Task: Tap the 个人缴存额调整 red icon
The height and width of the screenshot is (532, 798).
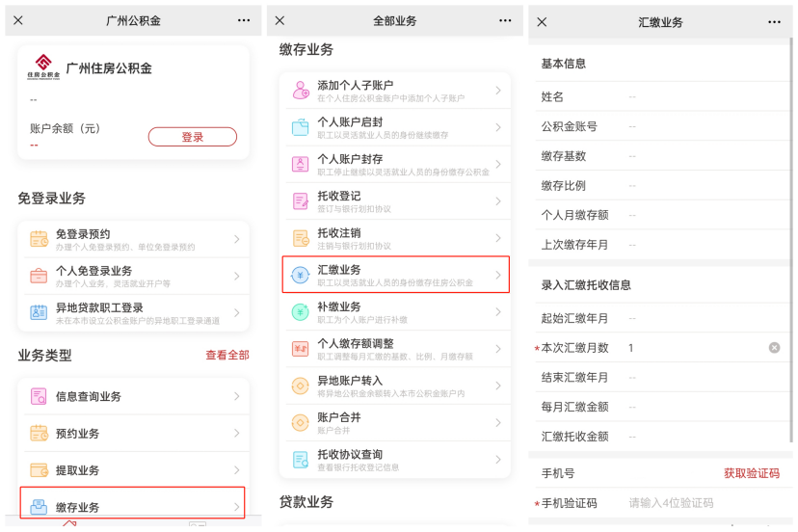Action: [x=301, y=349]
